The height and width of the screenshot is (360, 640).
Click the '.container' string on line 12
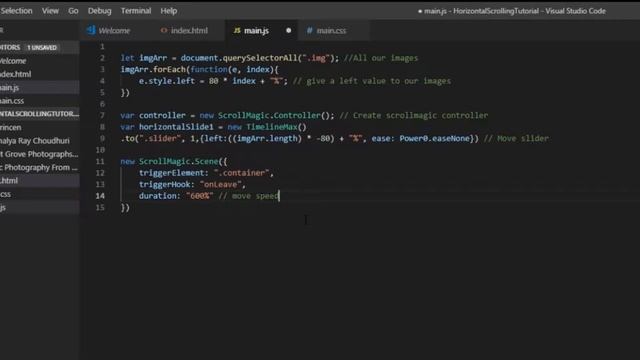pos(241,173)
